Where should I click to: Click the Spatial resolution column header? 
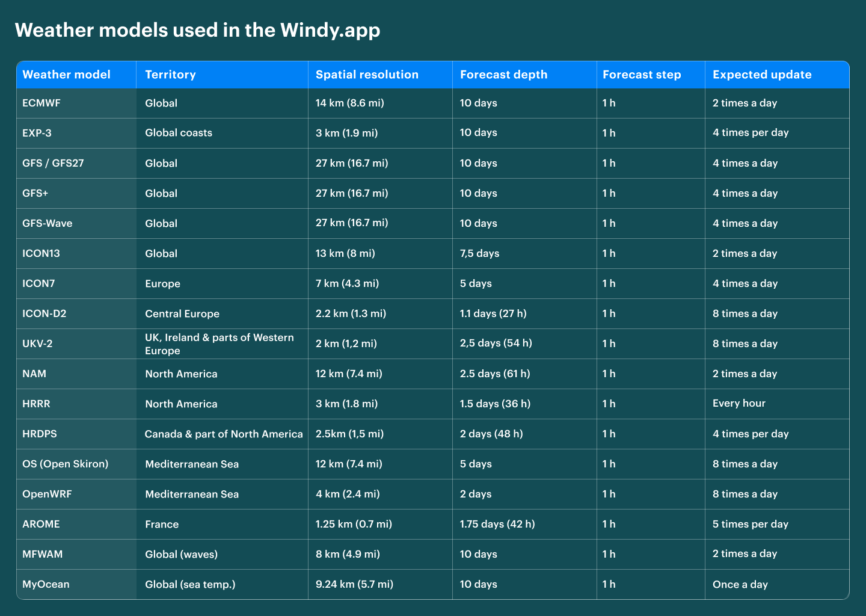[x=367, y=75]
